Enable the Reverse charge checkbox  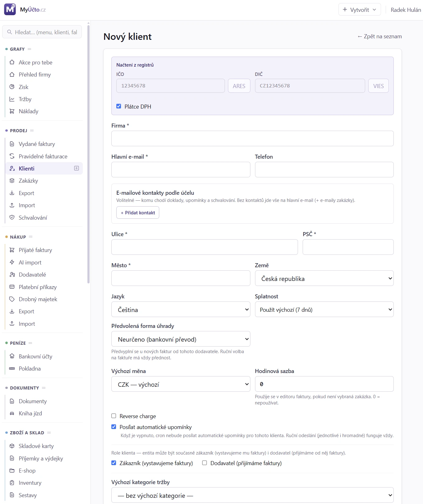point(114,416)
